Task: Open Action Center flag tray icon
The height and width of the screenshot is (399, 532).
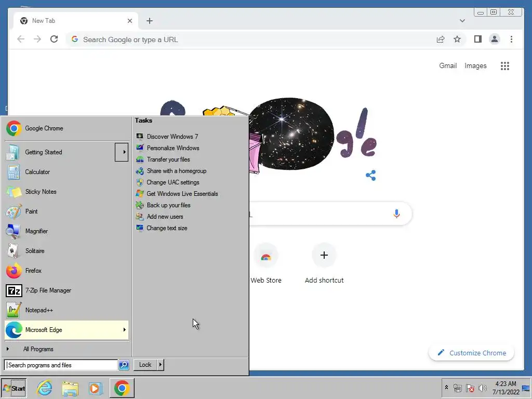Action: [470, 388]
